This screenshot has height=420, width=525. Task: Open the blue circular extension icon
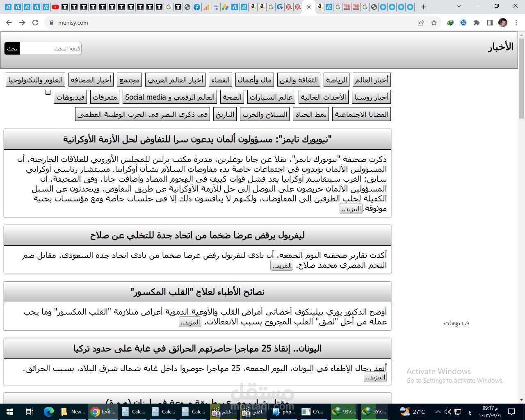[463, 23]
